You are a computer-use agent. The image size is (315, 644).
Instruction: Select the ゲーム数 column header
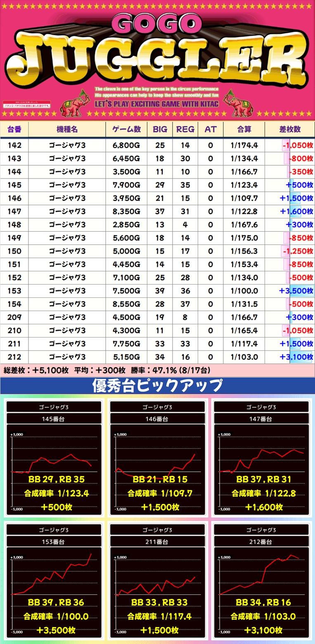[126, 129]
